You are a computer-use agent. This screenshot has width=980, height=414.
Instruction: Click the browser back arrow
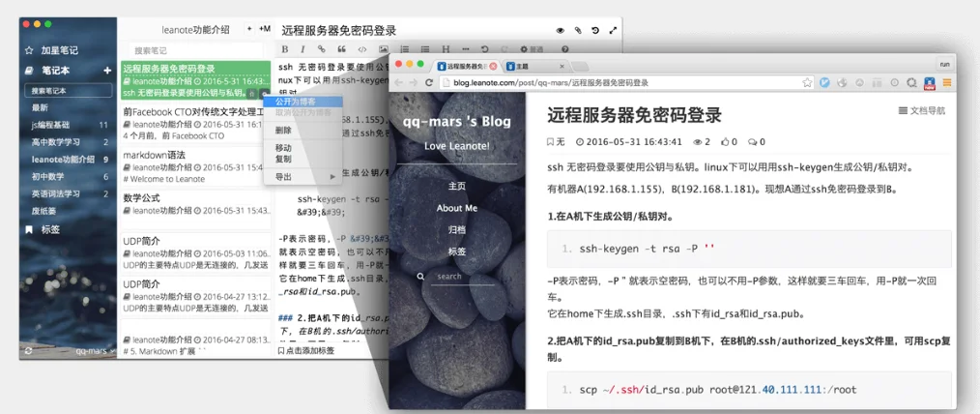pos(397,82)
